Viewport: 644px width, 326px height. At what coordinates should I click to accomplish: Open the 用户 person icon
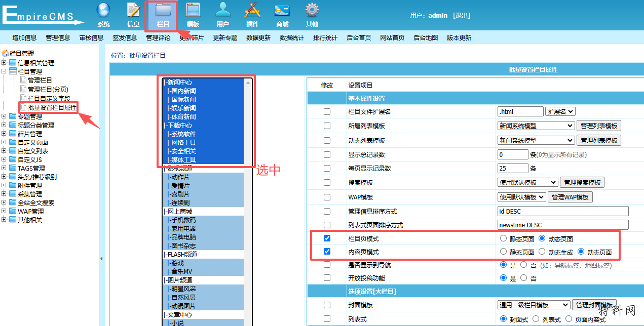[222, 10]
